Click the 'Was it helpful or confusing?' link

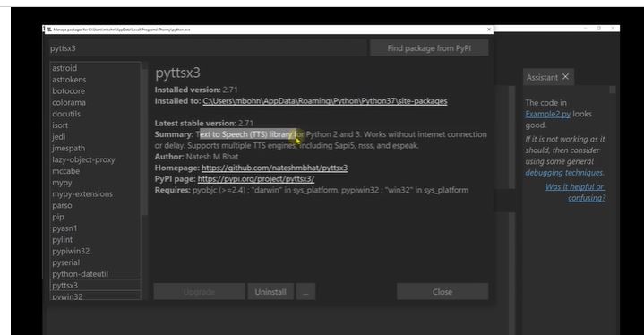[575, 192]
